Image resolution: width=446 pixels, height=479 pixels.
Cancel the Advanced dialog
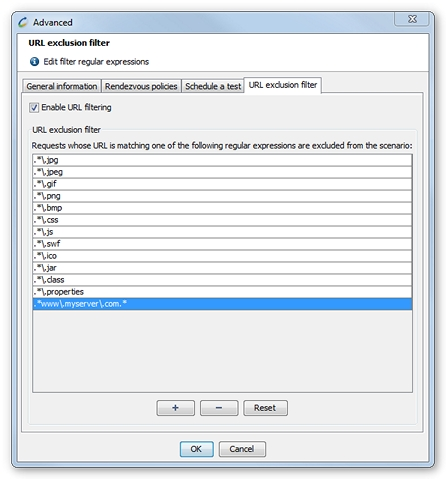(x=242, y=449)
